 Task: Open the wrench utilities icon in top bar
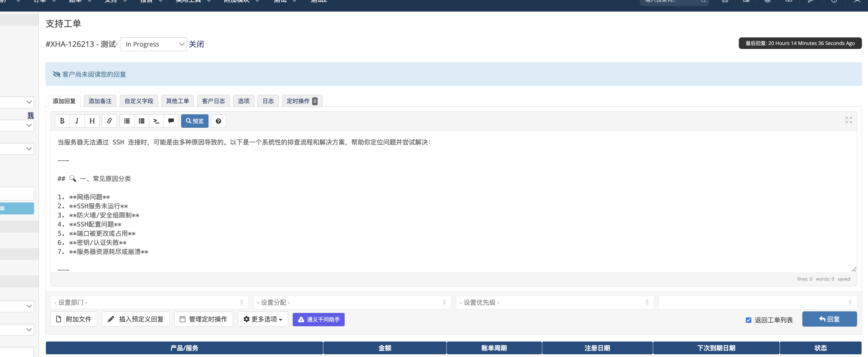(810, 1)
